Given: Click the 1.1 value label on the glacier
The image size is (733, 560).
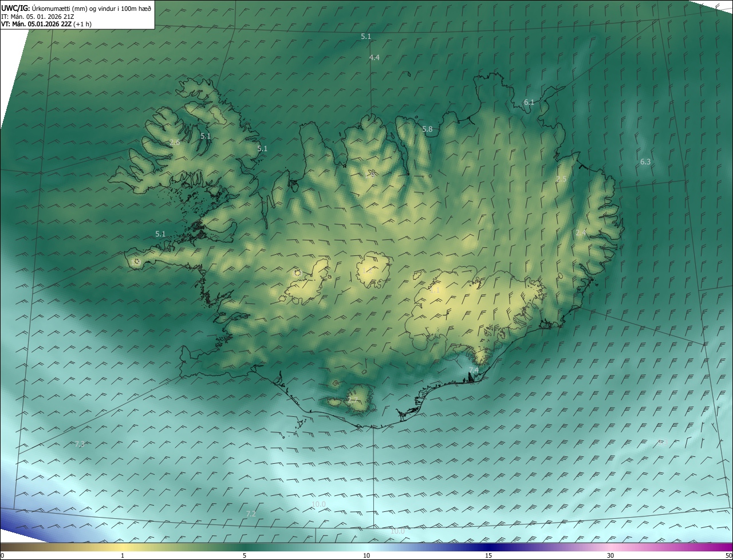Looking at the screenshot, I should (435, 290).
